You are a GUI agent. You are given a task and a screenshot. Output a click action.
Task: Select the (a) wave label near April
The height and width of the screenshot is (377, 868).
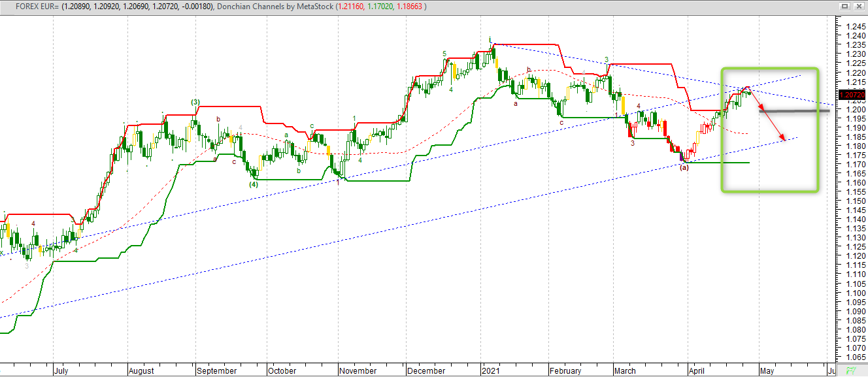click(684, 168)
